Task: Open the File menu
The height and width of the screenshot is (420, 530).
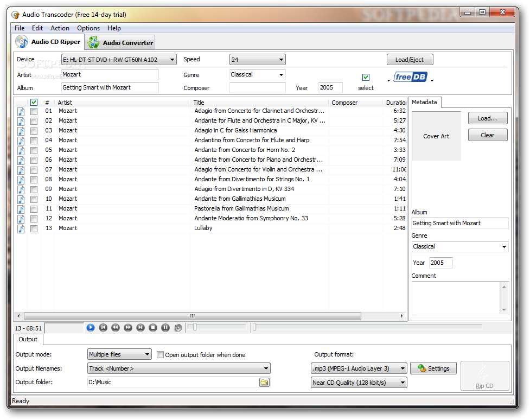Action: click(20, 28)
